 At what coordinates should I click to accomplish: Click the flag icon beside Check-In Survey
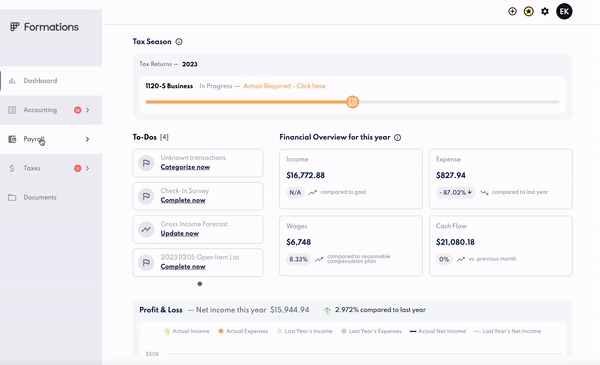point(146,196)
